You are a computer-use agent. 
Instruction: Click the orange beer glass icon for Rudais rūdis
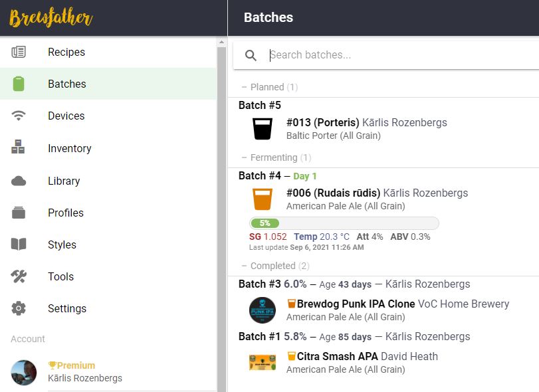pyautogui.click(x=263, y=199)
